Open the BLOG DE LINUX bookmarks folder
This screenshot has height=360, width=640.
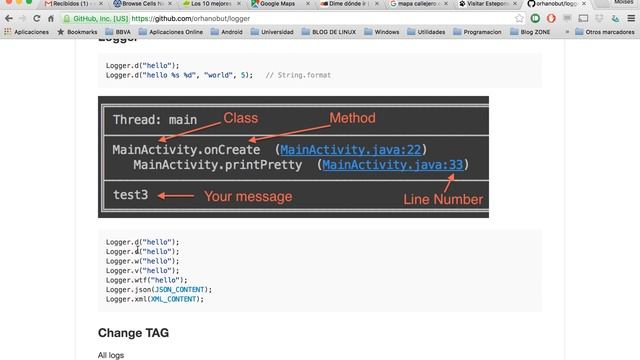coord(329,32)
